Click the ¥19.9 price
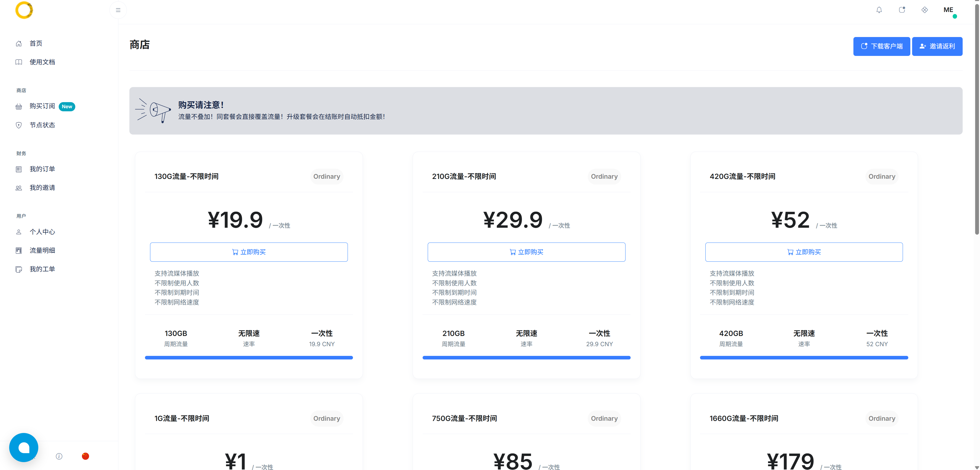Screen dimensions: 980x470 coord(236,220)
